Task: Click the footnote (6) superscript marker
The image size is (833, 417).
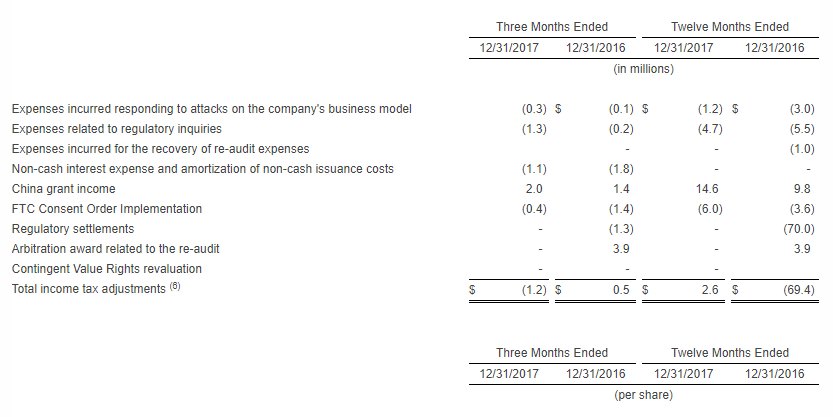Action: click(x=175, y=286)
